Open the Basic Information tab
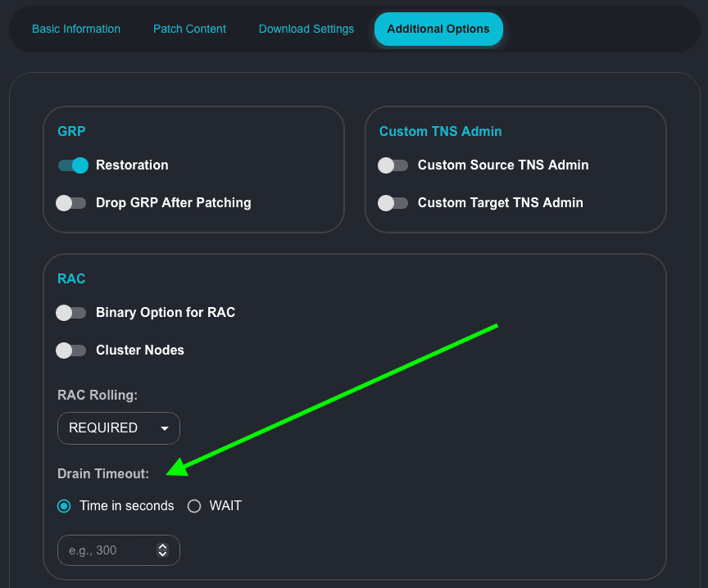The width and height of the screenshot is (708, 588). point(76,29)
